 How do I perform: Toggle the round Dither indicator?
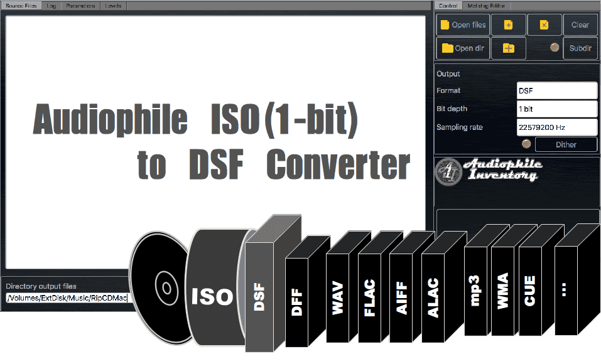(526, 144)
